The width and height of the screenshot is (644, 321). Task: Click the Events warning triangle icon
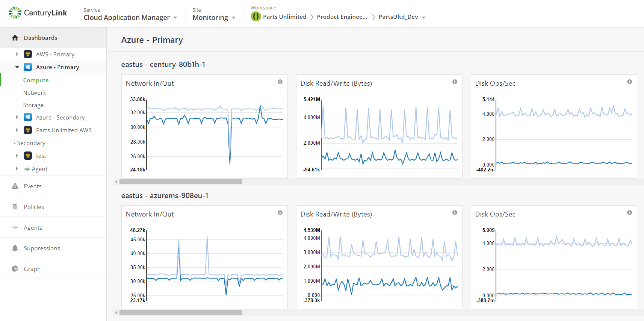pos(15,186)
